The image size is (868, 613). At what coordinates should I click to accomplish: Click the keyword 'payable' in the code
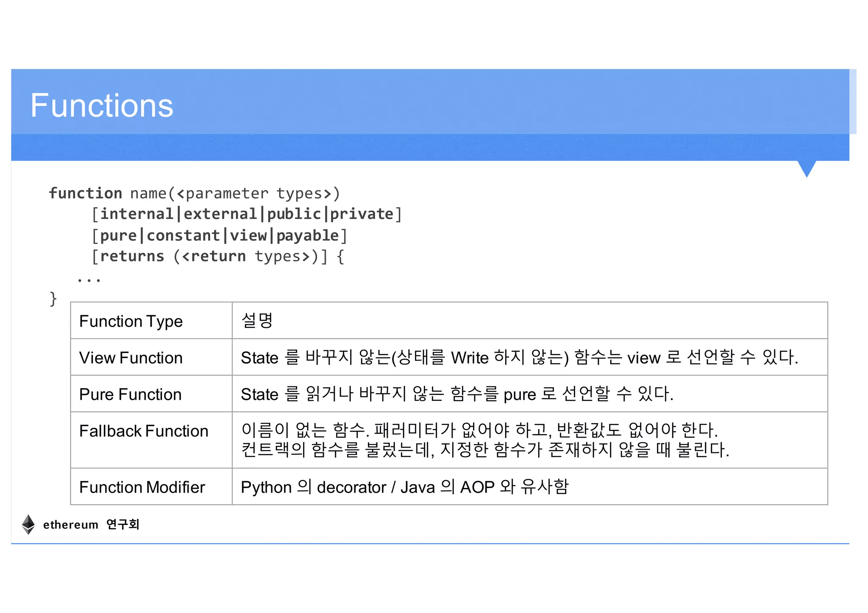tap(308, 235)
